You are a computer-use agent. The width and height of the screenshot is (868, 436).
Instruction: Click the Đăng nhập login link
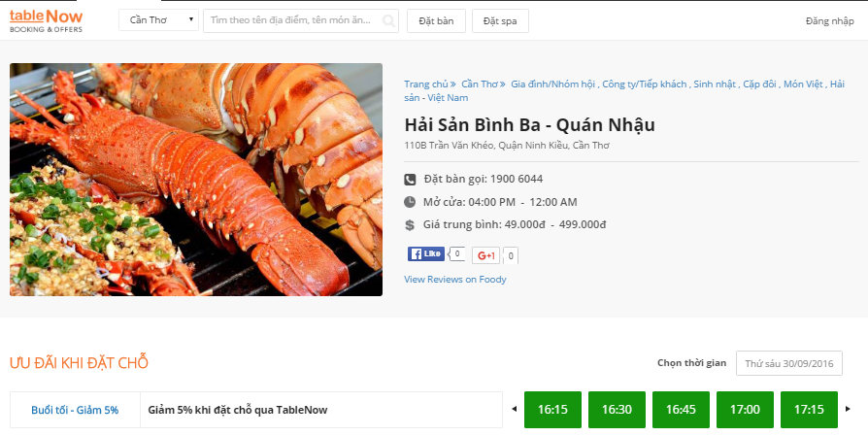pos(829,21)
